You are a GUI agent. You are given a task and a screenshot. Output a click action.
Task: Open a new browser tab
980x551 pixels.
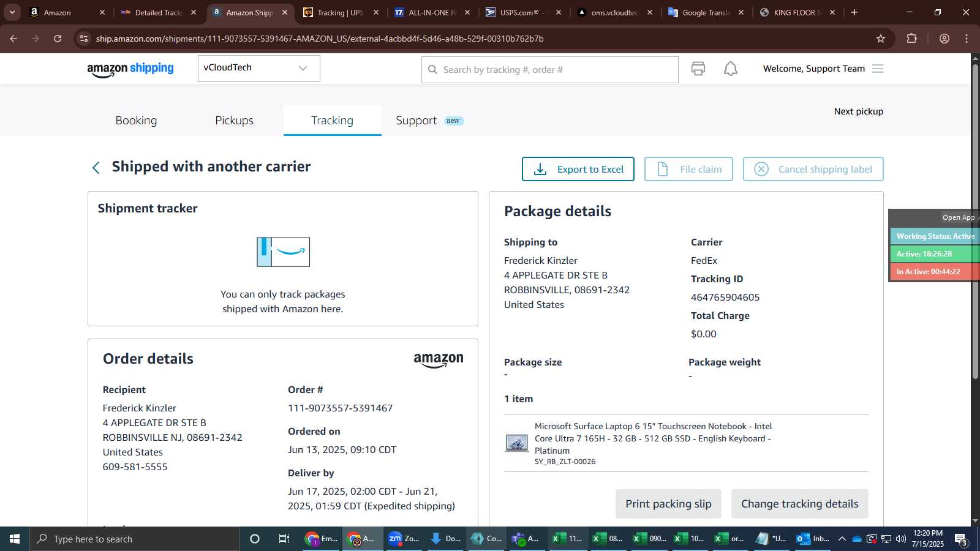(x=854, y=12)
